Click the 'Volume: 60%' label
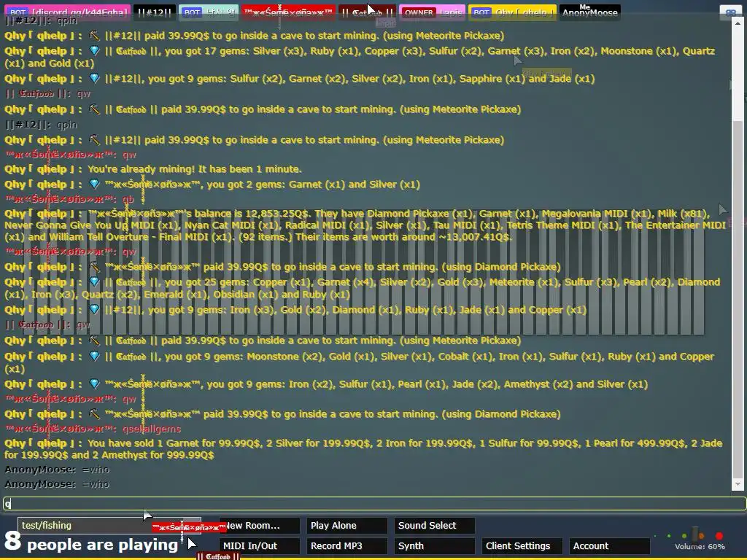This screenshot has height=560, width=747. 700,547
